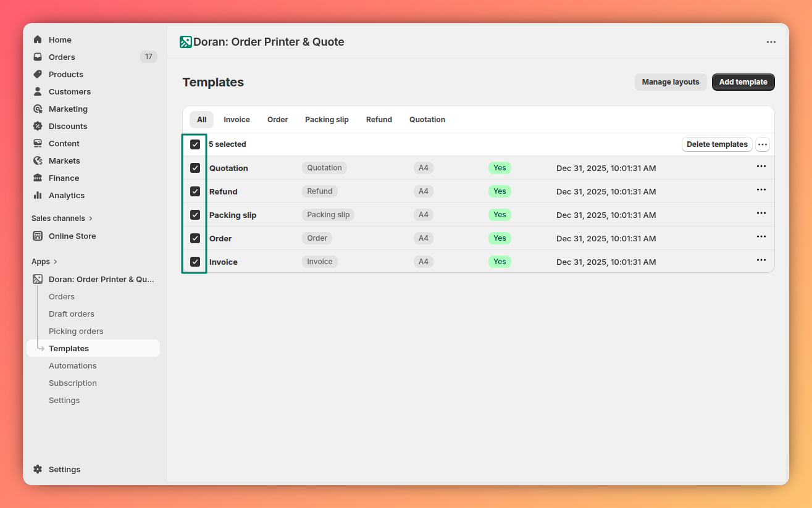This screenshot has width=812, height=508.
Task: Expand the Sales channels section
Action: (62, 219)
